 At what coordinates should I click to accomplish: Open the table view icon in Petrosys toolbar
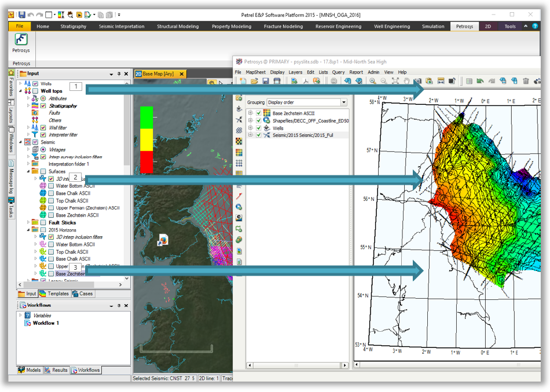[x=469, y=81]
